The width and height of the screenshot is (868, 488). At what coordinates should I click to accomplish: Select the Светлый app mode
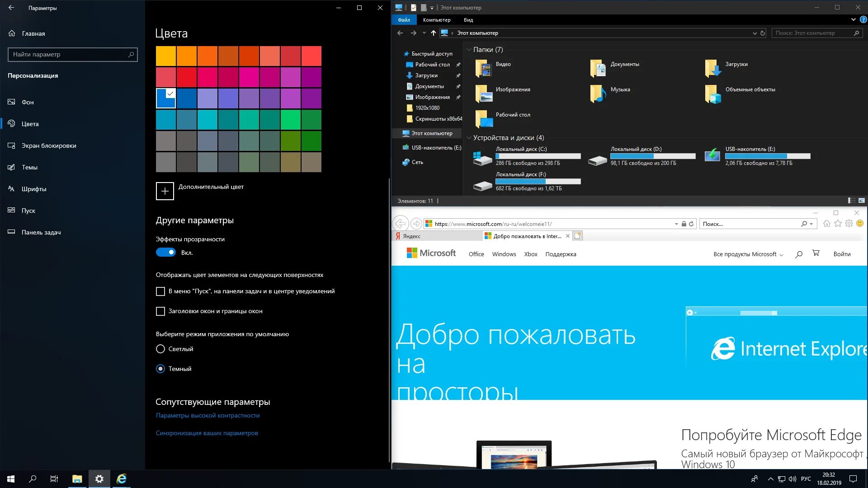click(x=160, y=349)
